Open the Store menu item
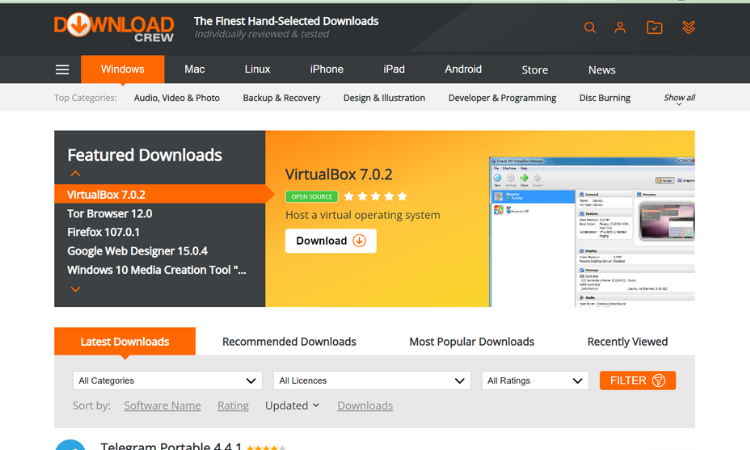750x450 pixels. pos(534,70)
